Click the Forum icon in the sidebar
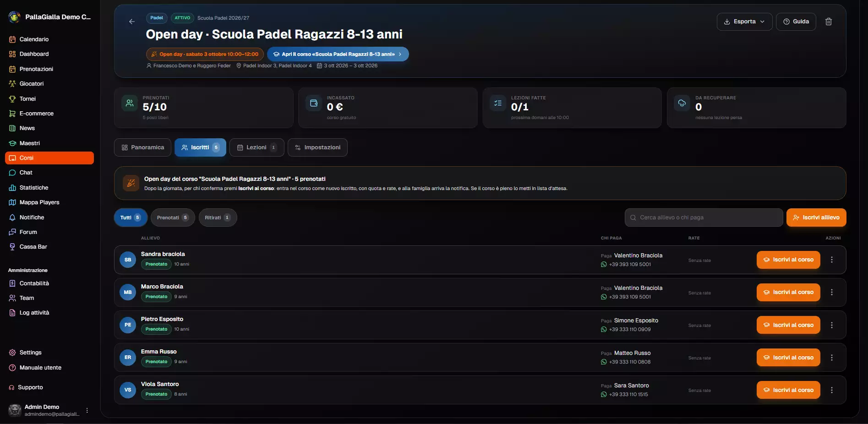The width and height of the screenshot is (868, 424). pos(12,232)
